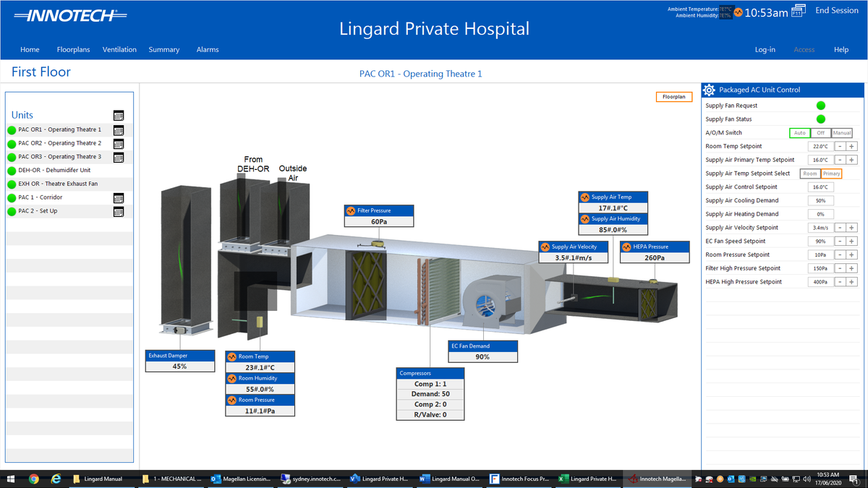This screenshot has width=868, height=488.
Task: Increase Supply Air Primary Temp Setpoint
Action: 852,160
